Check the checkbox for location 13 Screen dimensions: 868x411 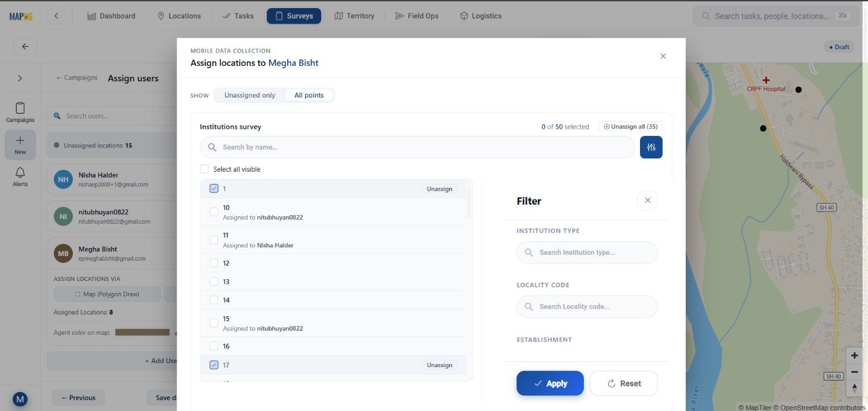pyautogui.click(x=214, y=282)
